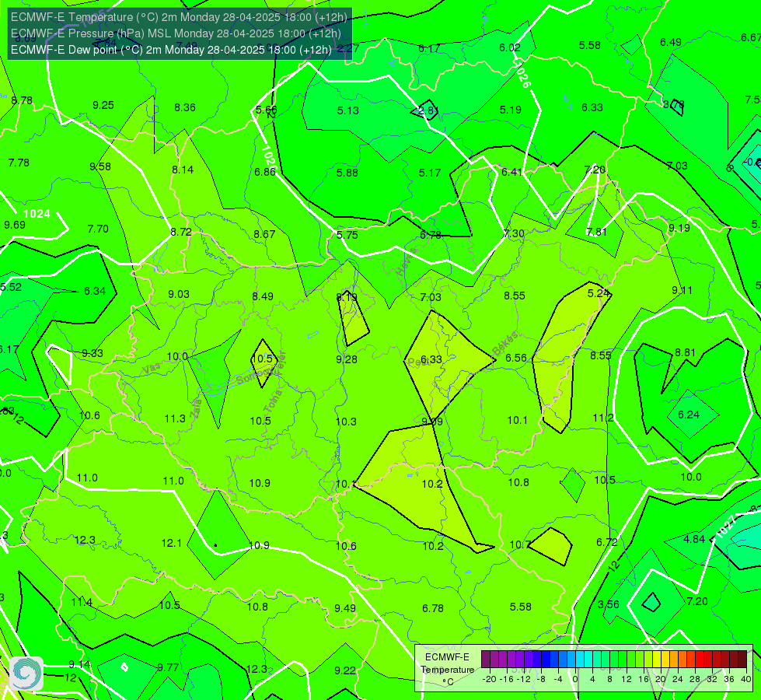Viewport: 761px width, 700px height.
Task: Click the dew point value 6.24
Action: point(689,415)
